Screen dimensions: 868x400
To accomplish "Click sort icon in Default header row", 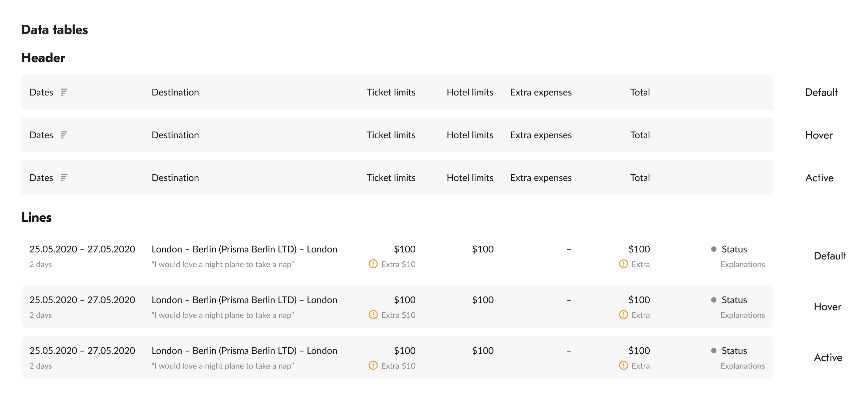I will [64, 92].
